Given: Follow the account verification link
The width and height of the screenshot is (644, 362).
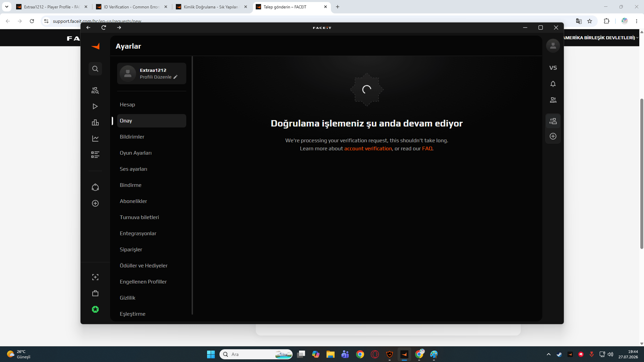Looking at the screenshot, I should (x=368, y=149).
